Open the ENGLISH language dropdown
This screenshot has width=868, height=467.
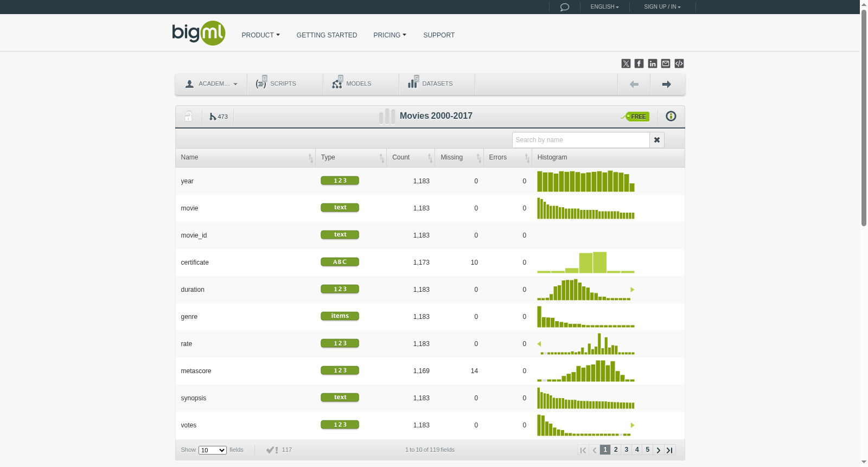(x=604, y=7)
